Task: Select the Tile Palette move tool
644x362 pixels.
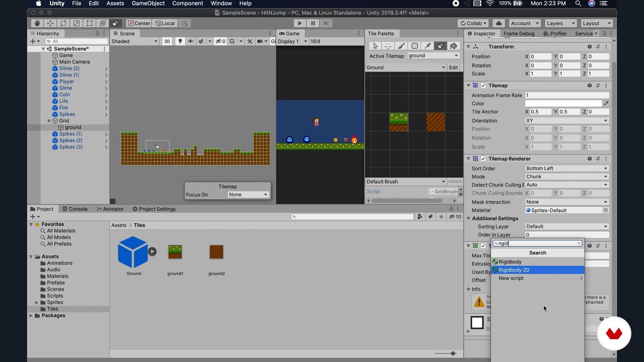Action: coord(388,46)
